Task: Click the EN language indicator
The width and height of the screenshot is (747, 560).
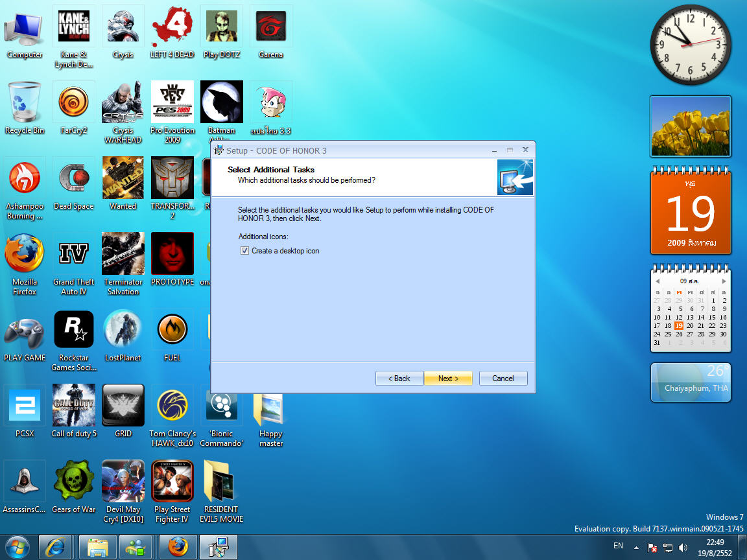Action: click(619, 546)
